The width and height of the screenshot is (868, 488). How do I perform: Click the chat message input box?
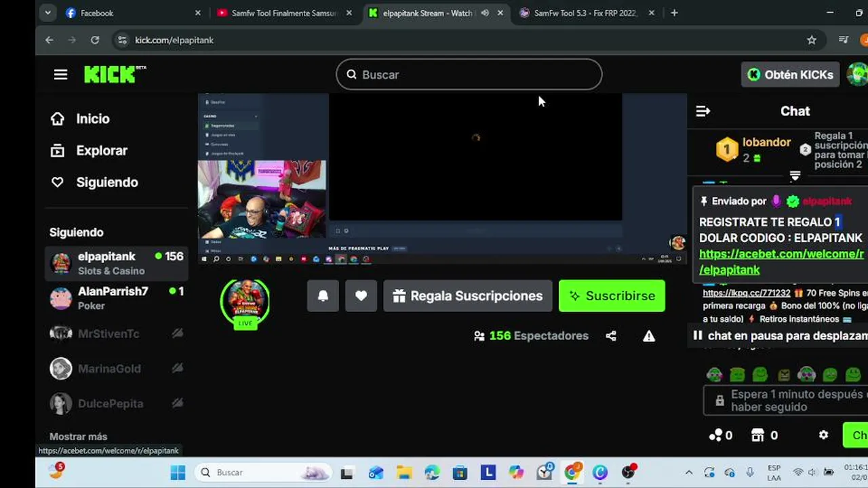787,401
